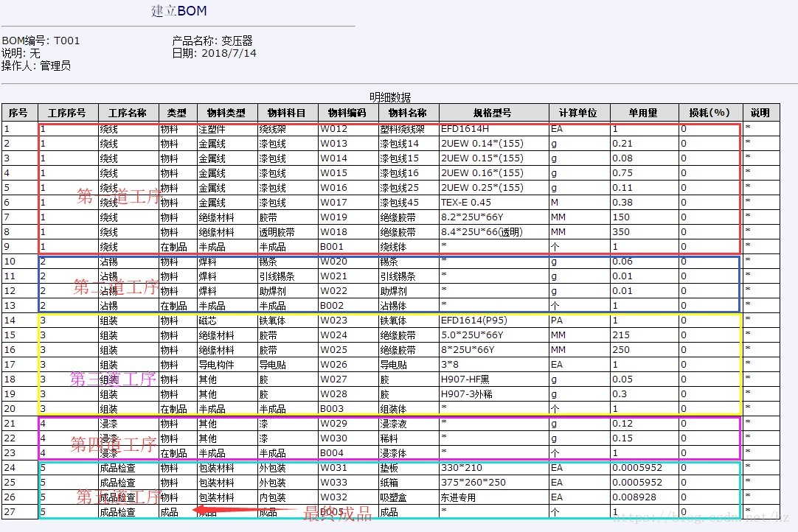Select material code W018

tap(334, 232)
